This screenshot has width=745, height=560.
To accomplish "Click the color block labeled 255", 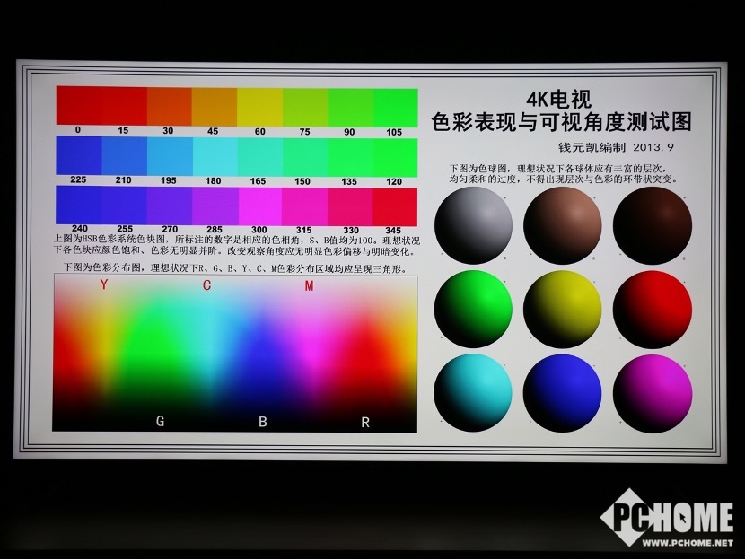I will 124,206.
